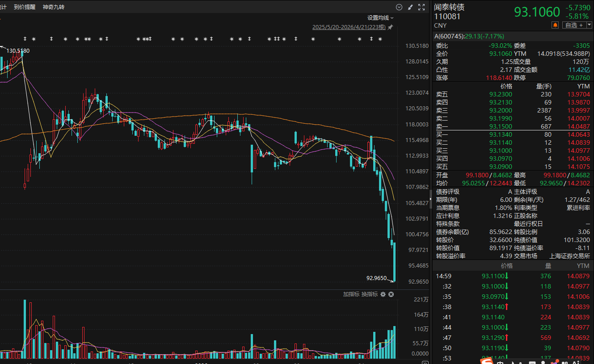Select the 买四 bid price

pos(501,159)
